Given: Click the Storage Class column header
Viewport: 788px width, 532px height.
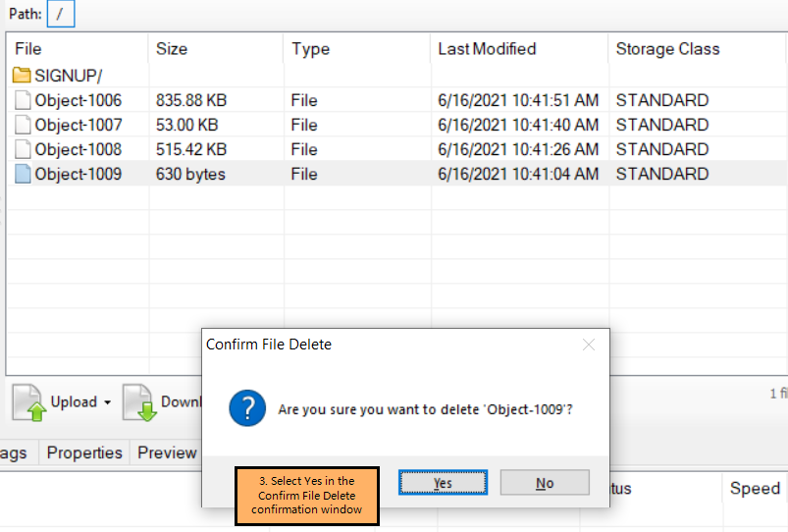Looking at the screenshot, I should click(x=667, y=49).
